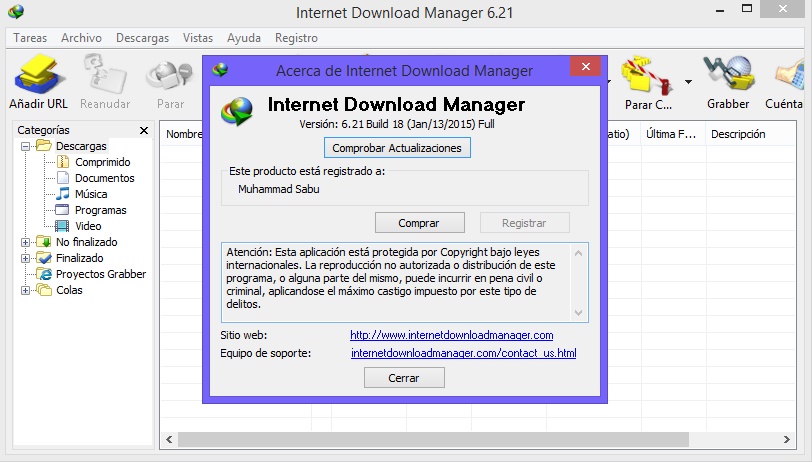812x462 pixels.
Task: Select Música in the category tree
Action: point(91,194)
